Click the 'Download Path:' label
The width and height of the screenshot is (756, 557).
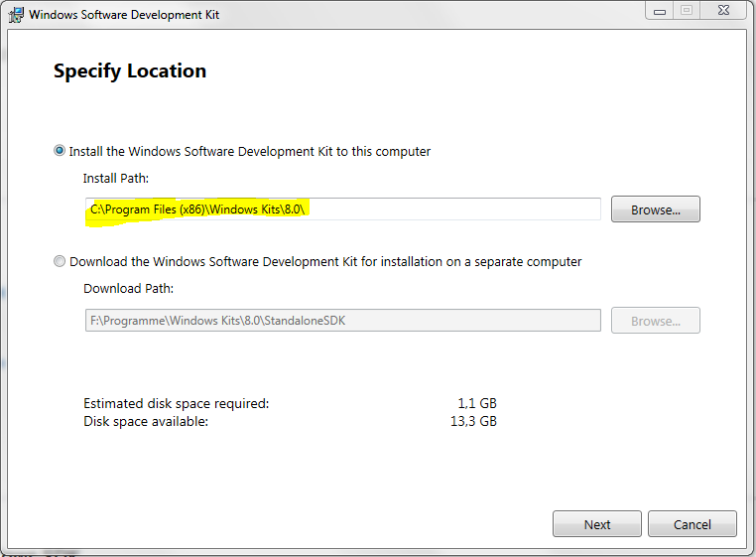coord(128,289)
